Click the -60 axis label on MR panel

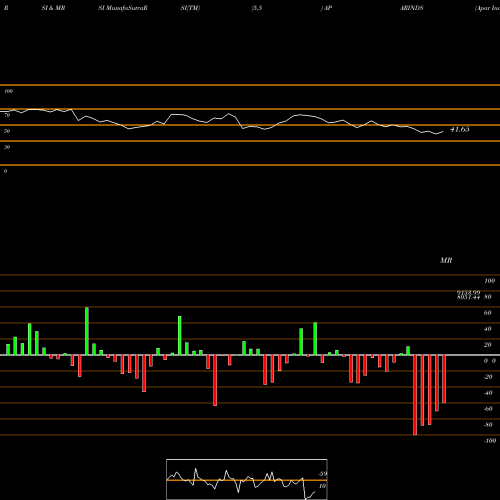(488, 409)
